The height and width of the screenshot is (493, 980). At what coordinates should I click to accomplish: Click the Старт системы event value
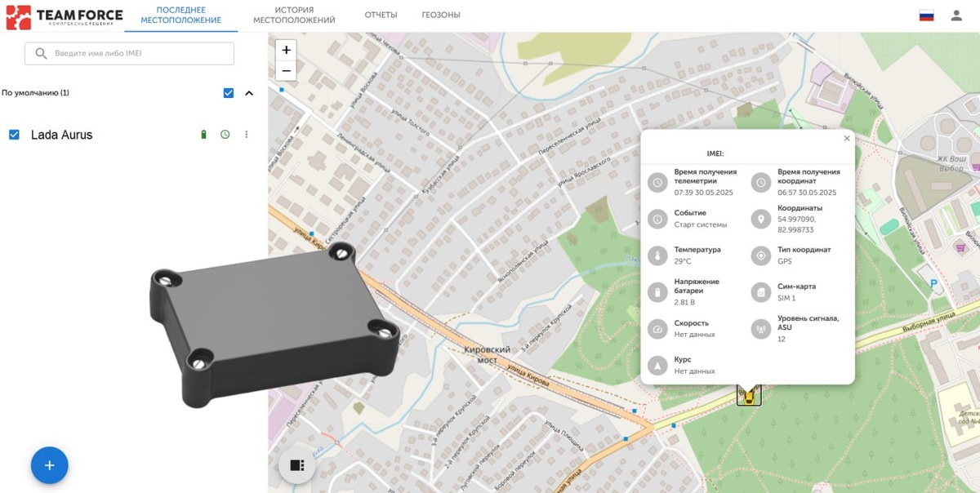tap(701, 224)
